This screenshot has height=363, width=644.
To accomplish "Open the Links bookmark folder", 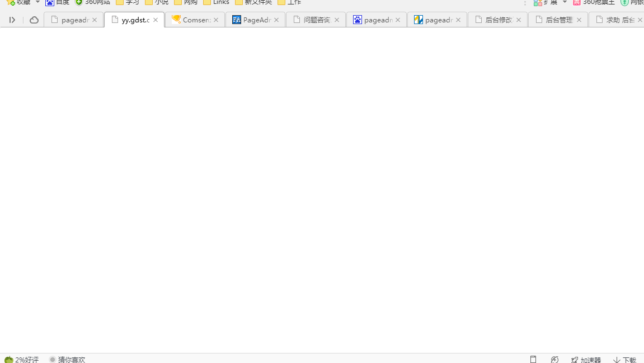I will [x=216, y=2].
